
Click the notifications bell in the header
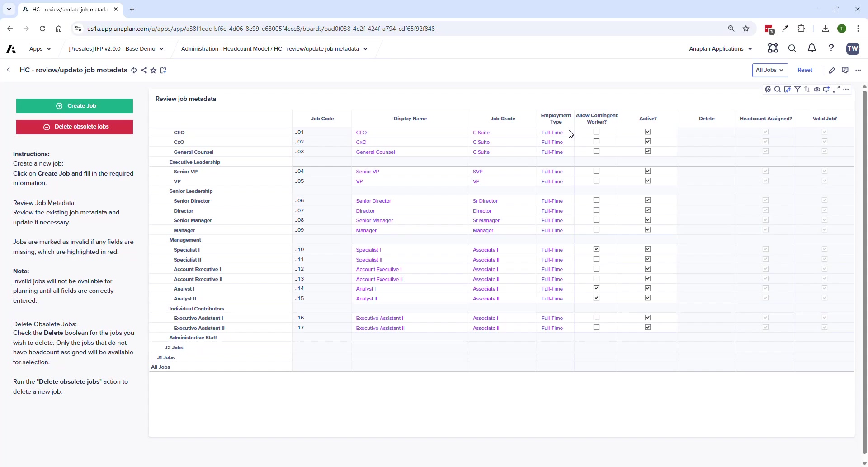click(811, 48)
